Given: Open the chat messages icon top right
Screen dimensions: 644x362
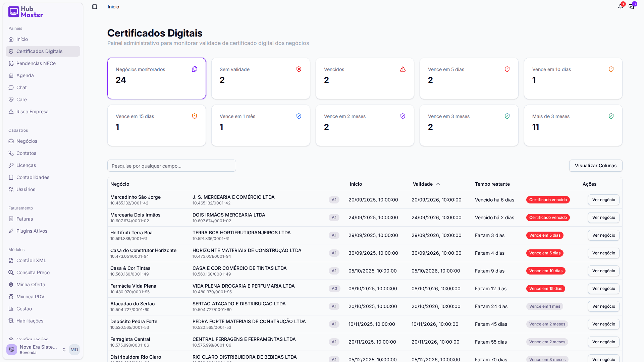Looking at the screenshot, I should [x=631, y=7].
